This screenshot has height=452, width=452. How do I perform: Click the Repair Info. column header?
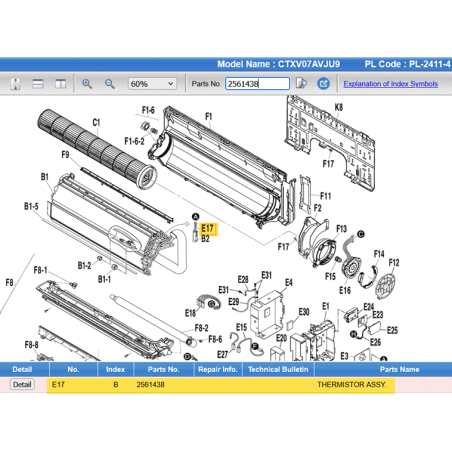pos(218,369)
